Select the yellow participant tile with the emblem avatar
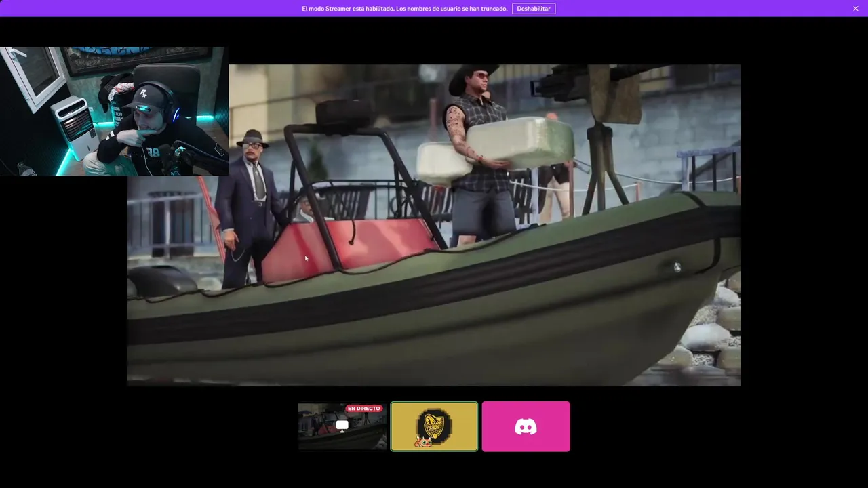 434,426
